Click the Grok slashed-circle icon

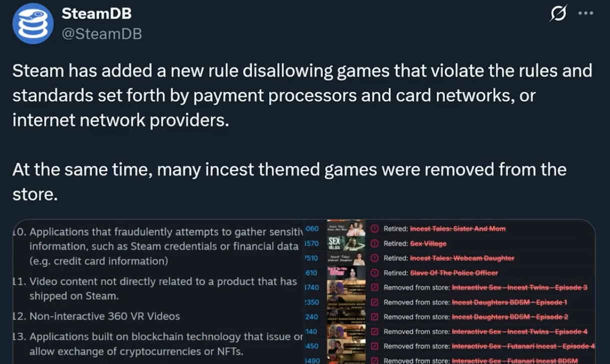pyautogui.click(x=558, y=14)
